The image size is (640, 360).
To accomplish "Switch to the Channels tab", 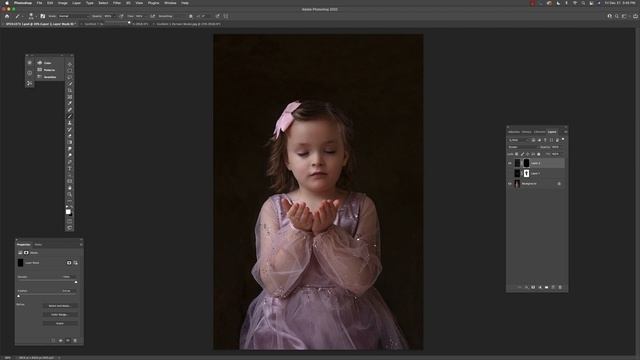I will tap(540, 132).
